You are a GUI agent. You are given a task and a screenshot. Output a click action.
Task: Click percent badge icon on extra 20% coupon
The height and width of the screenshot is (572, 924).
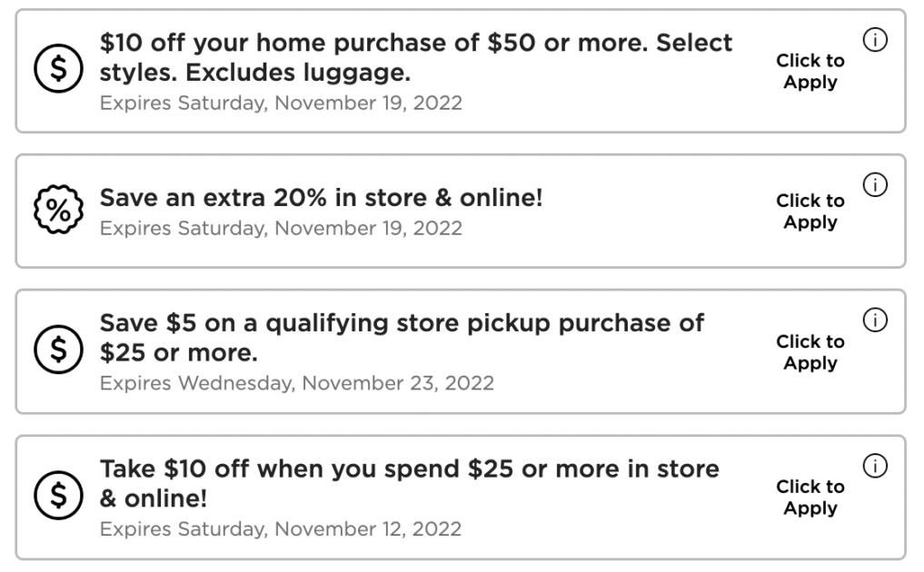coord(58,211)
